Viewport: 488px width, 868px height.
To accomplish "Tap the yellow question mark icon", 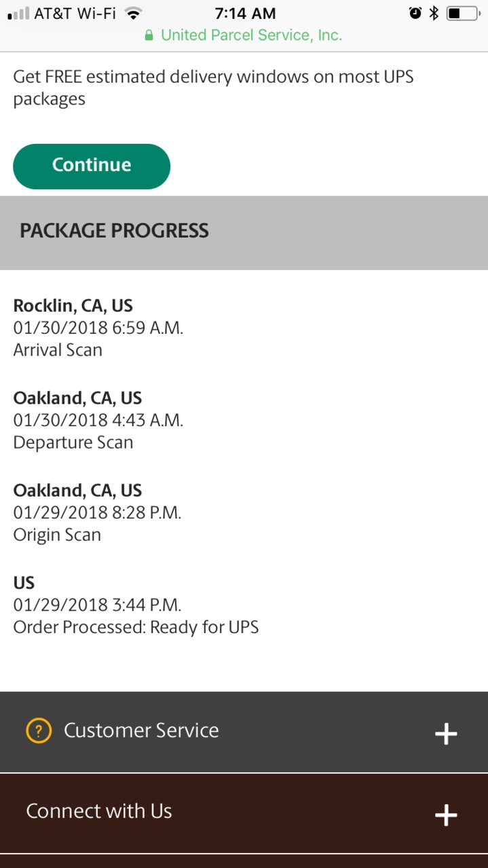I will [39, 731].
